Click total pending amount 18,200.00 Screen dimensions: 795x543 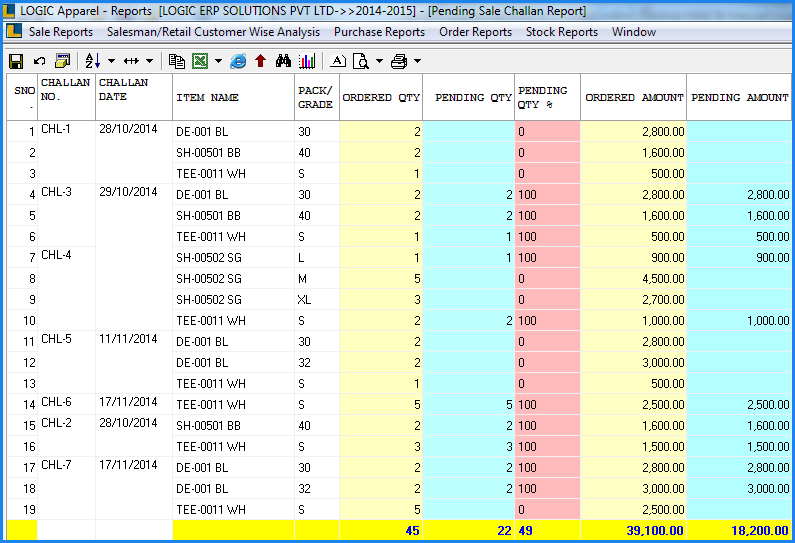[739, 530]
